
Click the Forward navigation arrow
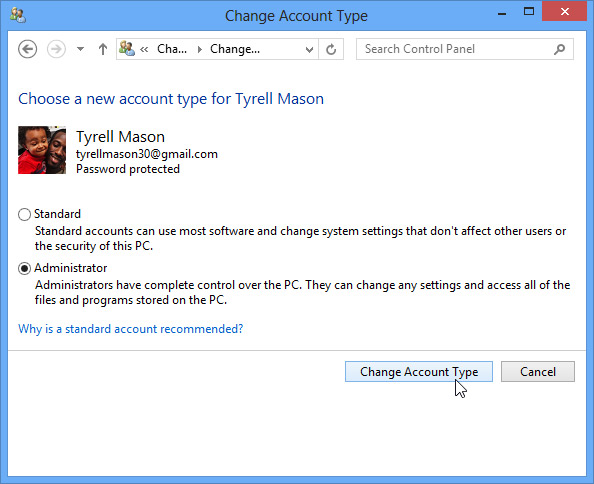(x=56, y=49)
